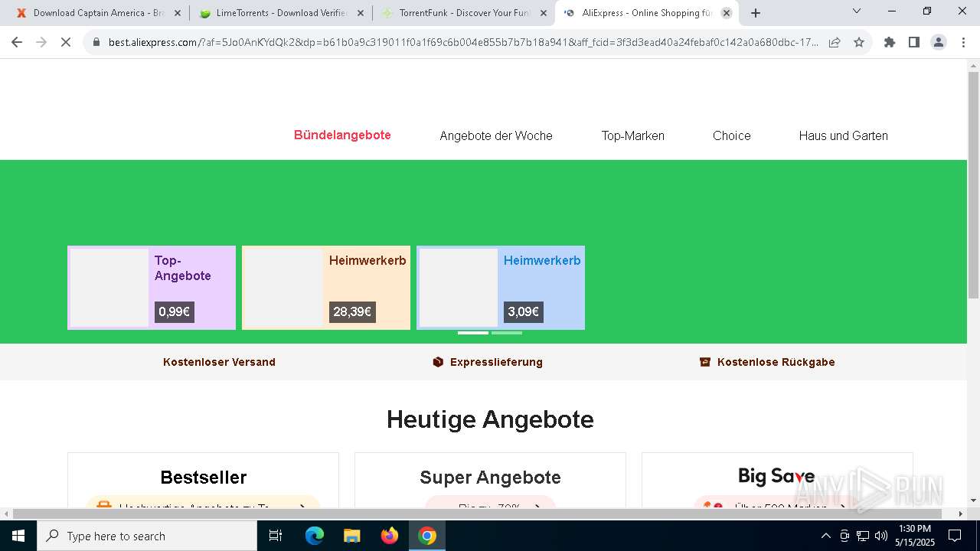This screenshot has width=980, height=551.
Task: Close the LimeTorrents tab
Action: click(x=361, y=13)
